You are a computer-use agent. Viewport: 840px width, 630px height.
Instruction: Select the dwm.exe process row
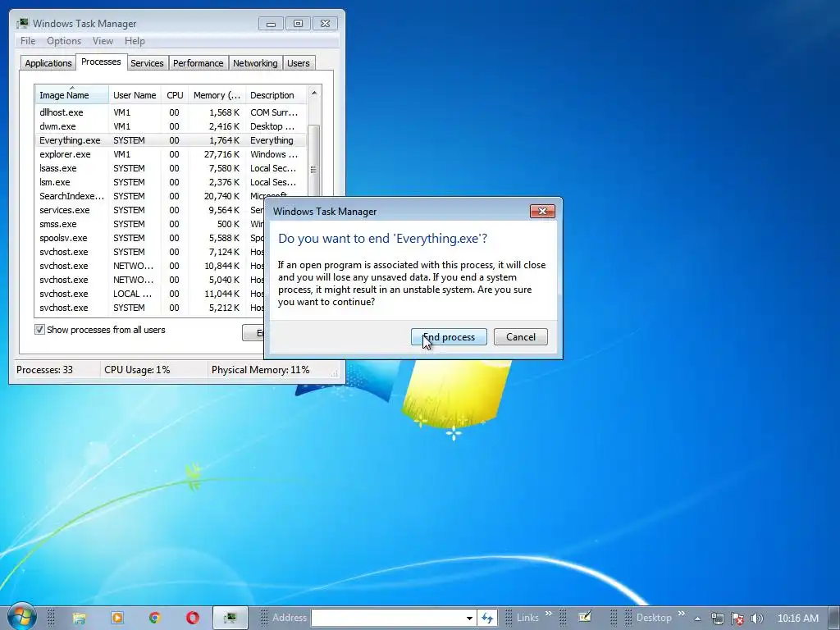[171, 126]
